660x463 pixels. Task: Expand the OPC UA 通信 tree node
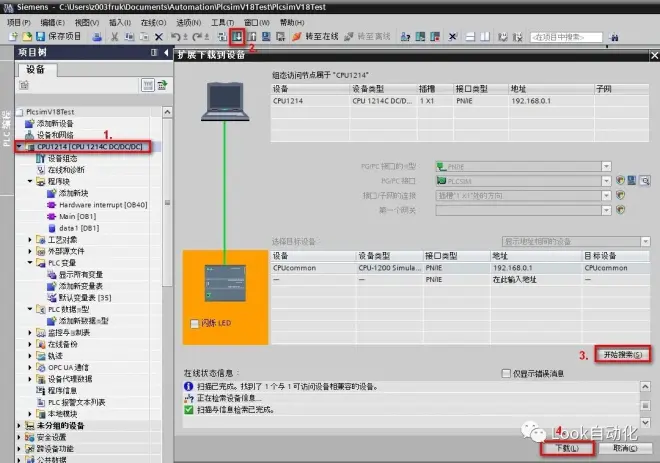[30, 367]
